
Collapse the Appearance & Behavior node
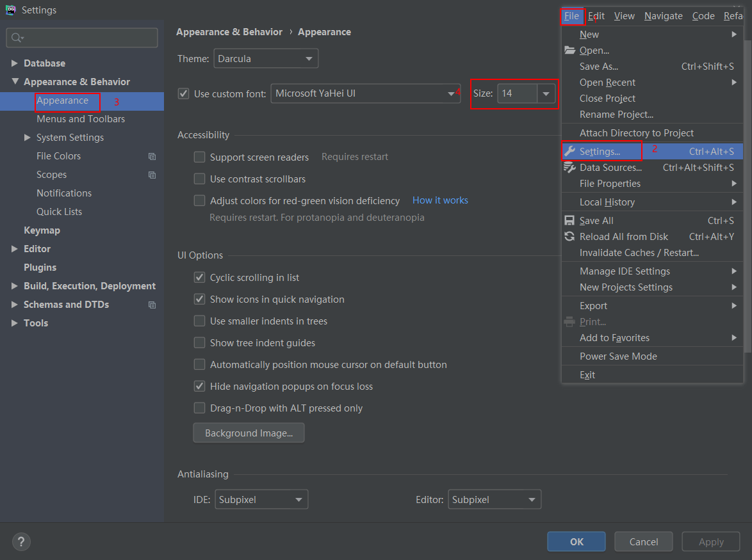pos(14,81)
